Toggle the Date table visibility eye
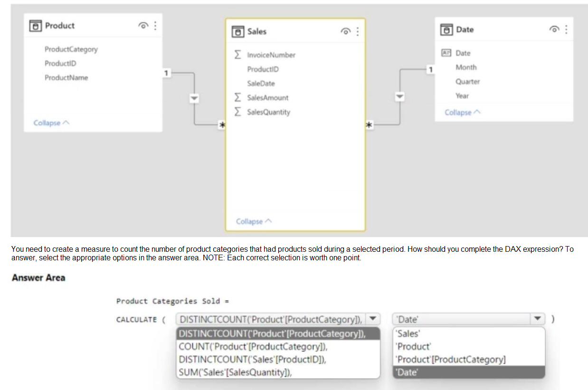The height and width of the screenshot is (390, 588). click(554, 30)
